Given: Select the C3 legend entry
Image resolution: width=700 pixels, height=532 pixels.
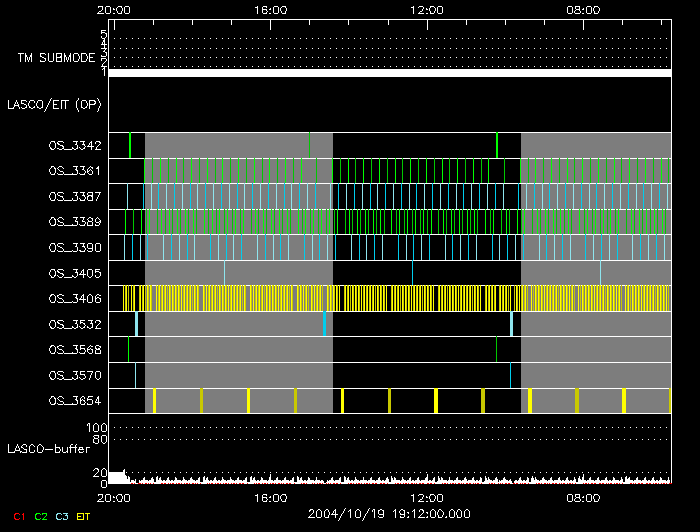Looking at the screenshot, I should pos(63,515).
